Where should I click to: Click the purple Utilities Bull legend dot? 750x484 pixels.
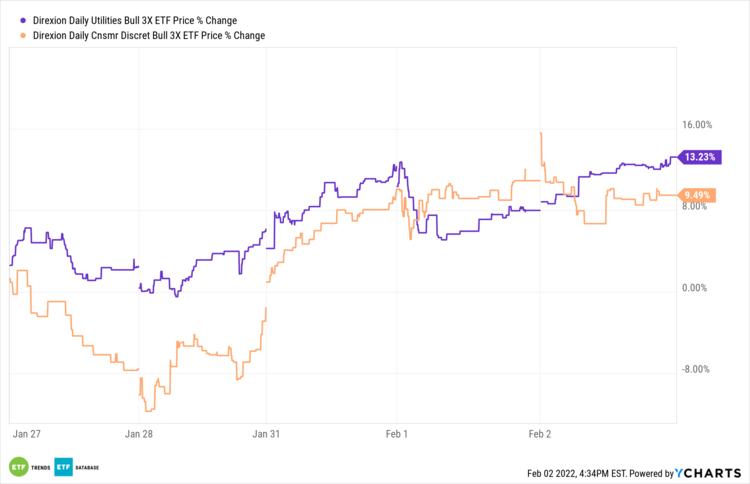coord(23,20)
